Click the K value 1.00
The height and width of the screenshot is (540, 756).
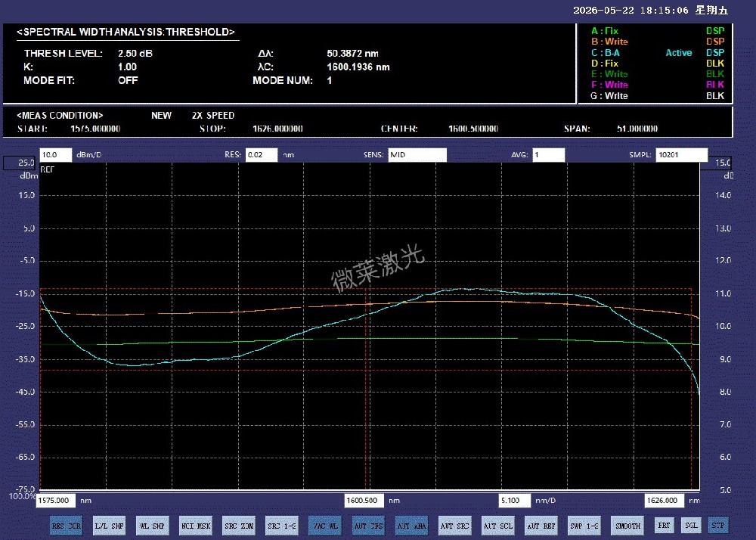(x=127, y=67)
